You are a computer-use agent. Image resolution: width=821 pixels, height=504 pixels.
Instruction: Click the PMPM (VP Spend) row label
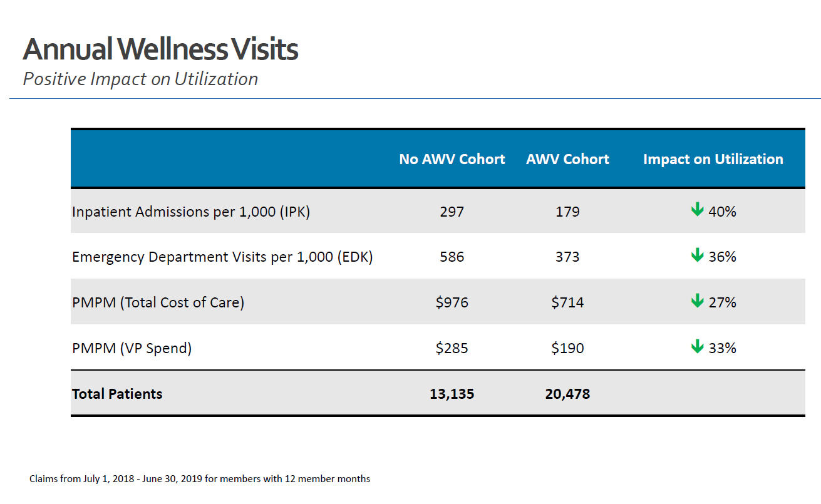click(x=132, y=348)
